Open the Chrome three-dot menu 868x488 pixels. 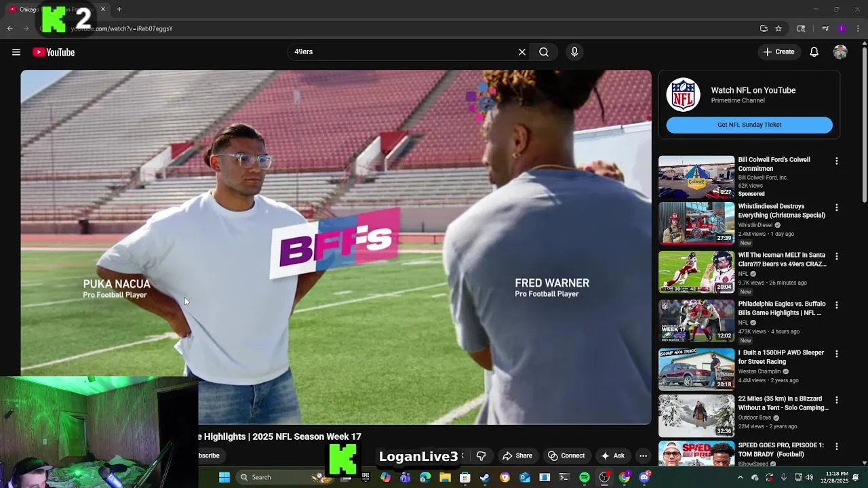858,28
